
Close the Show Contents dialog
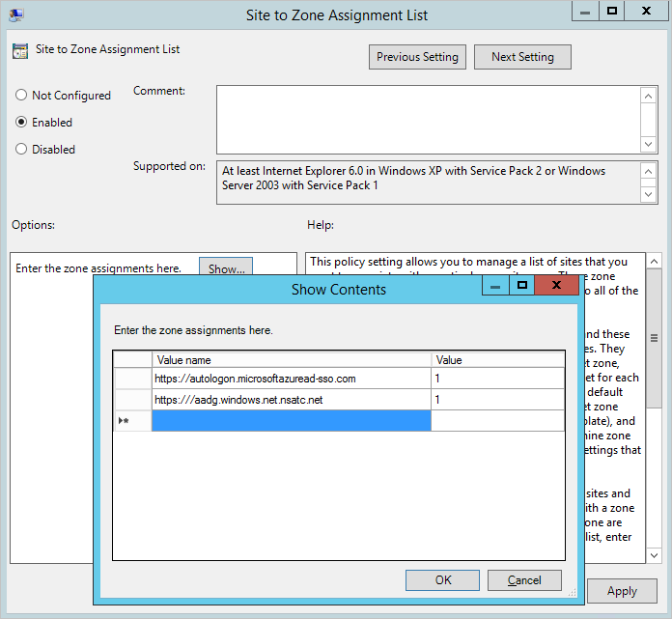tap(556, 285)
